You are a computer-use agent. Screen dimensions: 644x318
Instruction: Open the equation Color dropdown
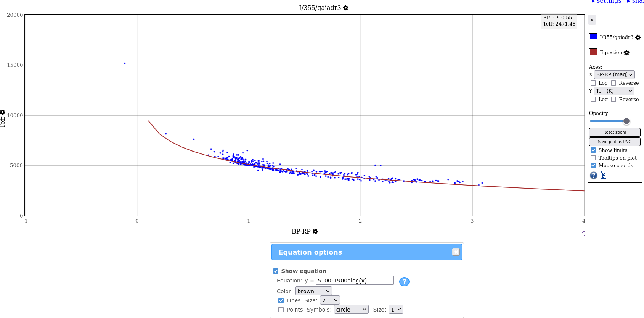[313, 291]
